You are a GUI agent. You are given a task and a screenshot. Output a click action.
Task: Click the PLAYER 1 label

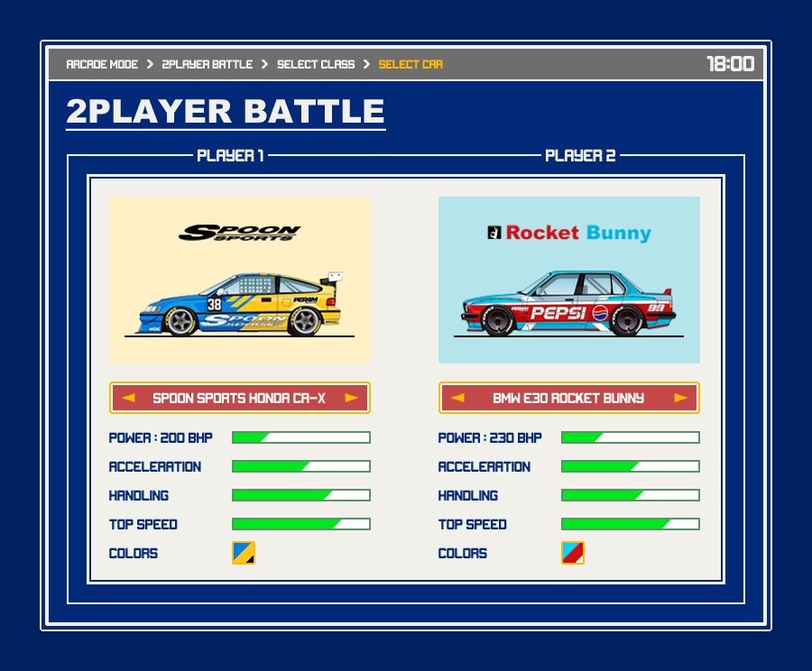click(230, 155)
